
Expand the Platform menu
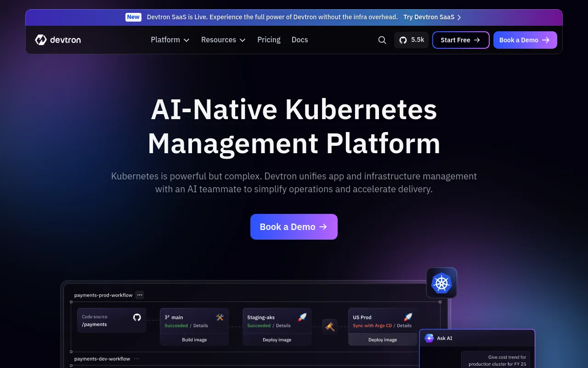tap(170, 40)
